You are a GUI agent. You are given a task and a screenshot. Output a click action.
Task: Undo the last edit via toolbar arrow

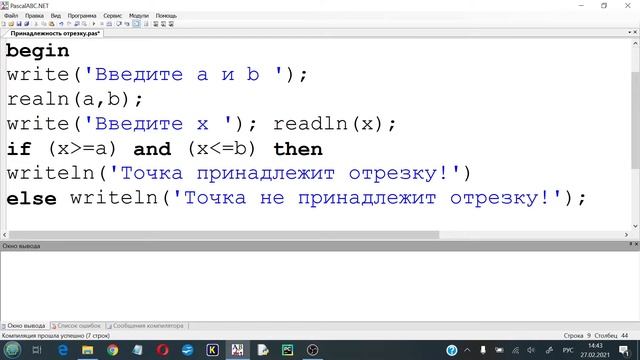click(61, 24)
